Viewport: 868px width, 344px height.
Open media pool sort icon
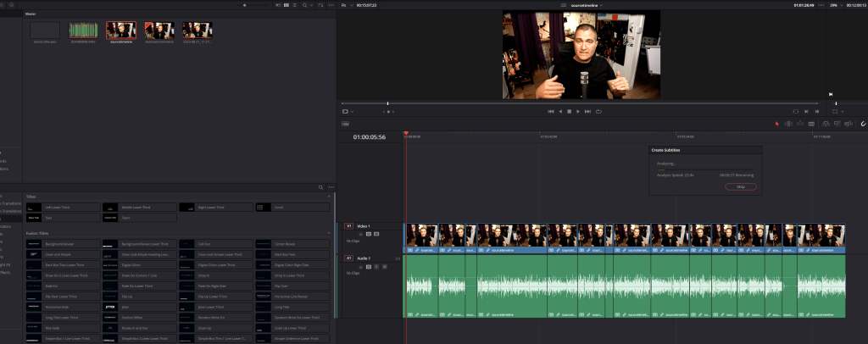click(x=320, y=5)
